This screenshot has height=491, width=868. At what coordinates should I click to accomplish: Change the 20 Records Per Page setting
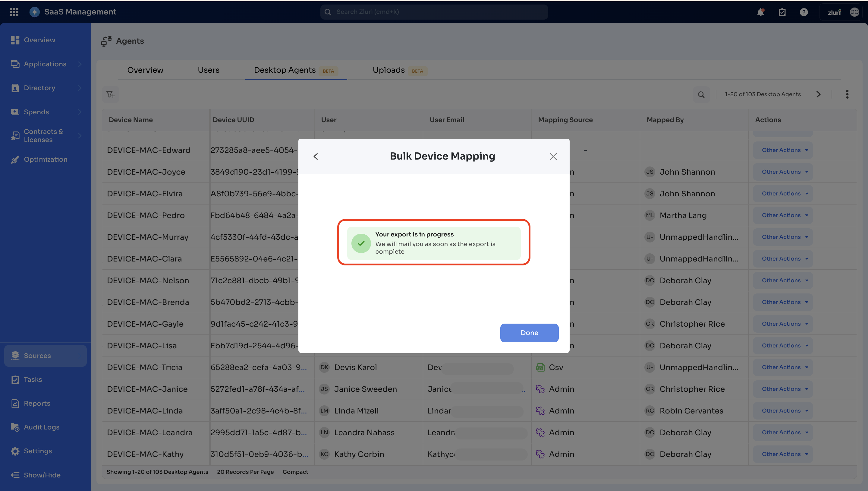(245, 472)
